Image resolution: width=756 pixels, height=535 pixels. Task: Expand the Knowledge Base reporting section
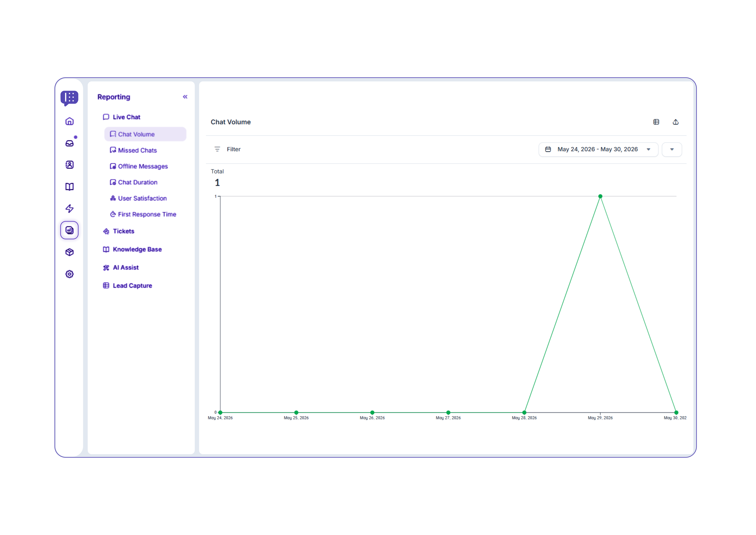click(132, 249)
